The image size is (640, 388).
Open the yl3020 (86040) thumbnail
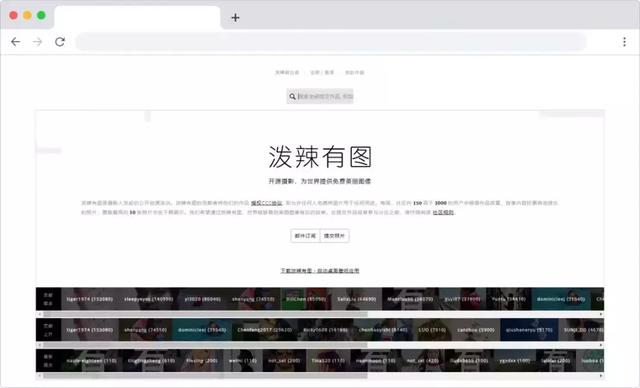[202, 299]
